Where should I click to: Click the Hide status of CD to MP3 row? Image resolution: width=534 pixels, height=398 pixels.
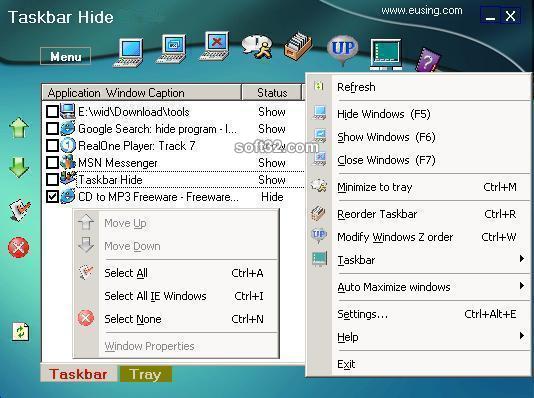click(272, 197)
